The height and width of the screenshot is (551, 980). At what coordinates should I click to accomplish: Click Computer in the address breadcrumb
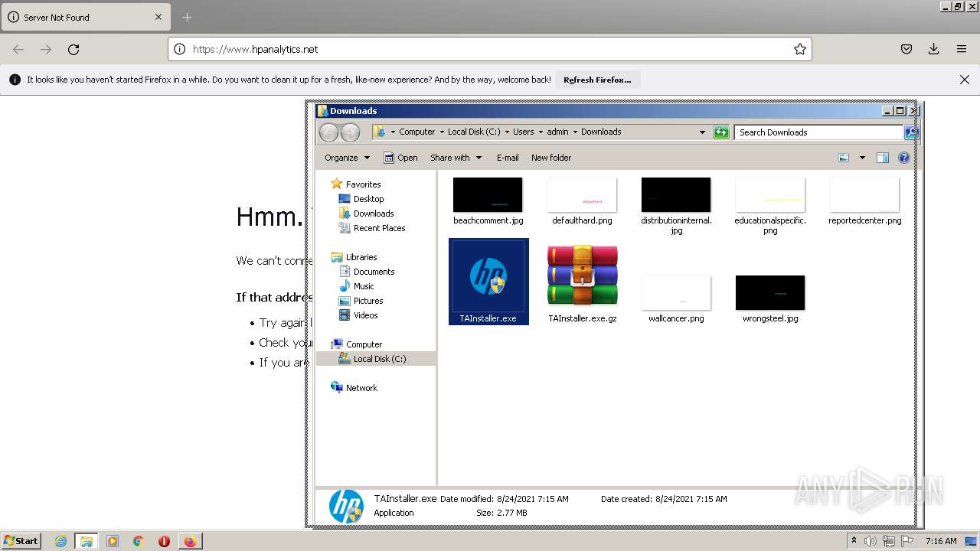point(416,132)
